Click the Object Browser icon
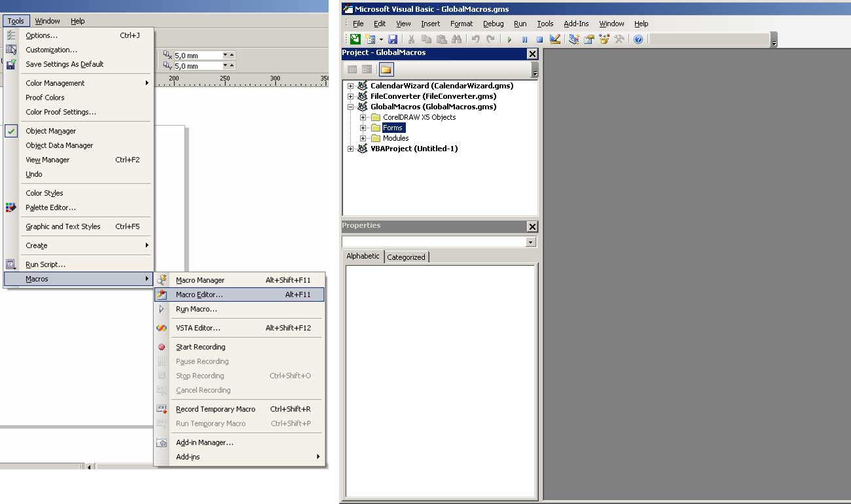This screenshot has width=851, height=504. point(604,39)
